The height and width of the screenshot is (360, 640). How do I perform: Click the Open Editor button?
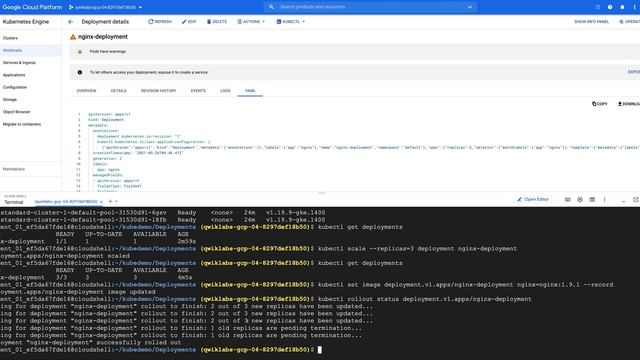(533, 200)
